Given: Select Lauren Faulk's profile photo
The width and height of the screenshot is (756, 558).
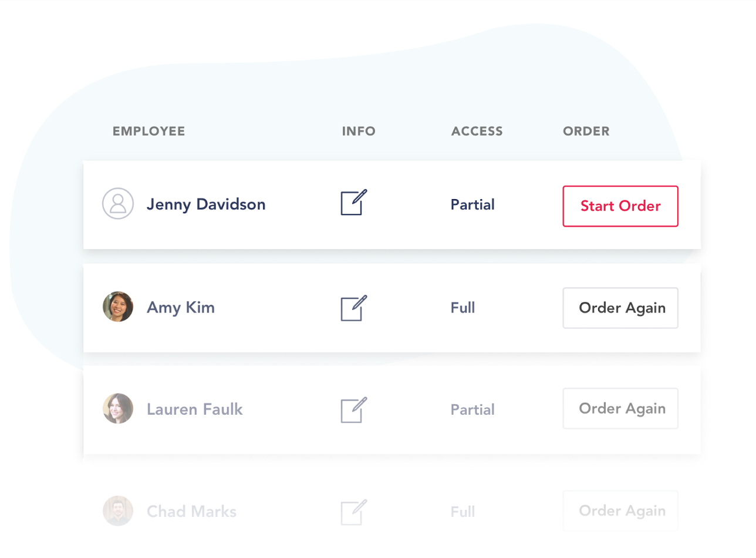Looking at the screenshot, I should pyautogui.click(x=118, y=409).
